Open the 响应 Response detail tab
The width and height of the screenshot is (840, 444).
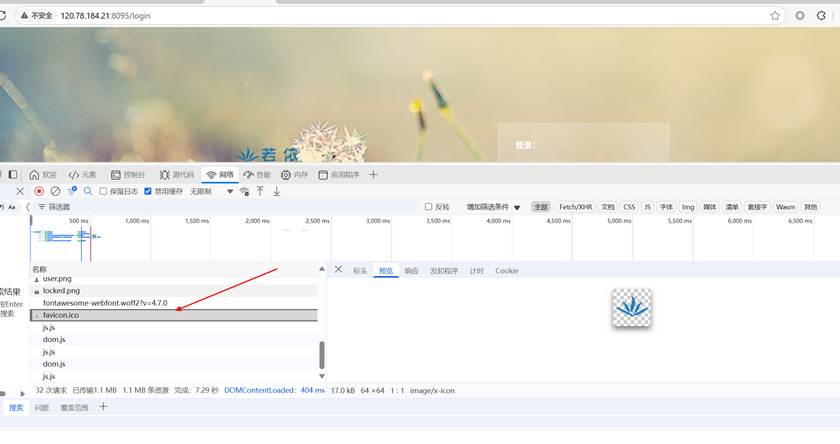[x=411, y=270]
